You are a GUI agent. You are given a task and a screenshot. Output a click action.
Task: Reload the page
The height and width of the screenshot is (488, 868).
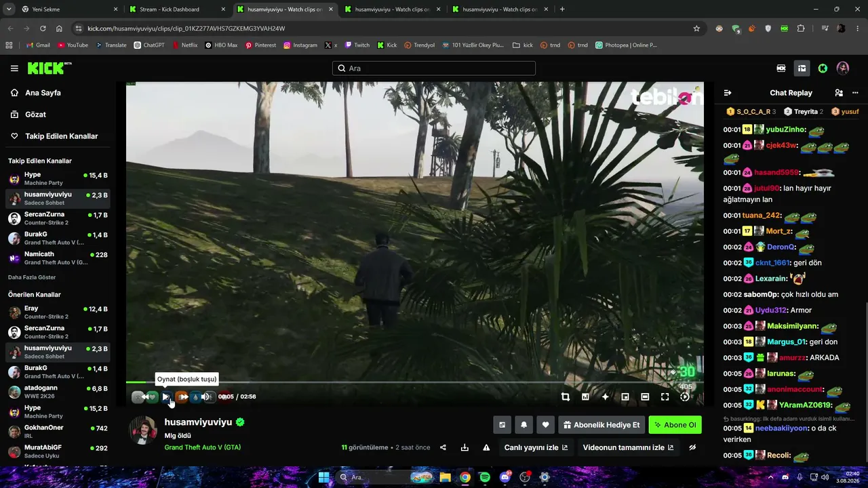tap(43, 28)
